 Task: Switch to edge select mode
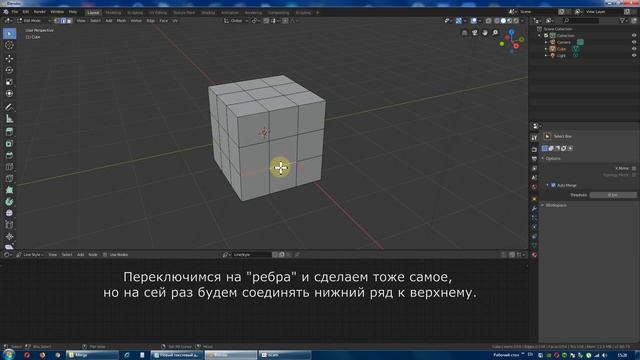(x=63, y=20)
